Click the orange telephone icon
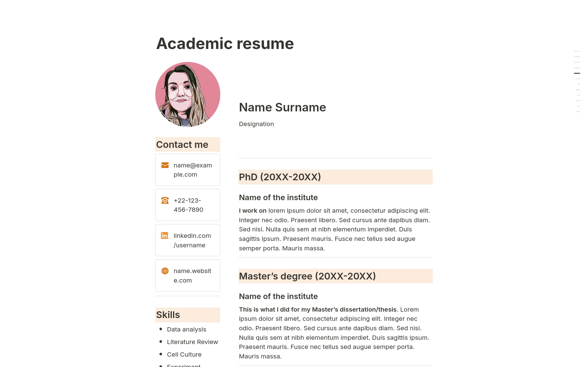This screenshot has height=367, width=588. coord(165,200)
